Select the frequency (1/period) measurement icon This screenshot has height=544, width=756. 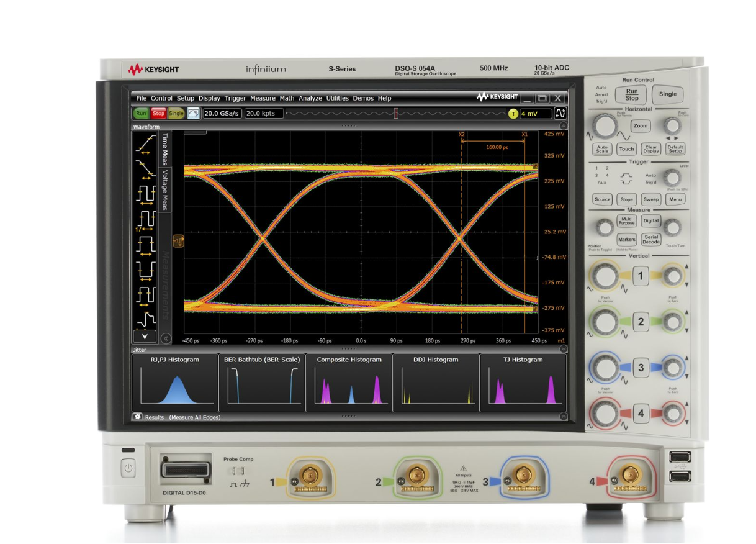point(145,220)
